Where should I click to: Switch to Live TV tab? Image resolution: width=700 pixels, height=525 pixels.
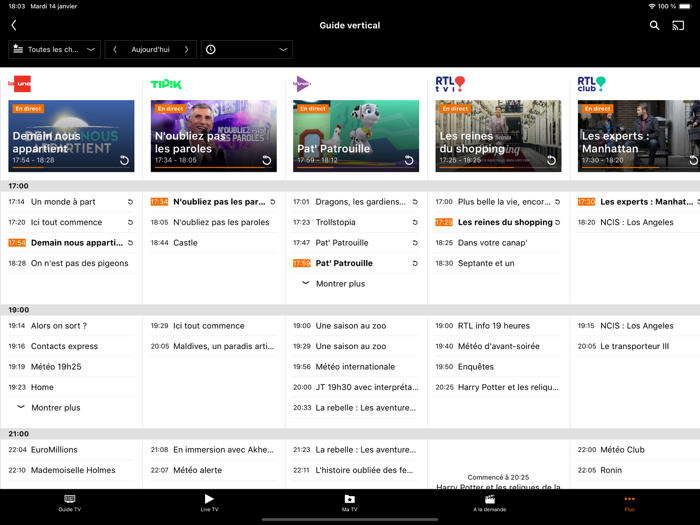[x=209, y=503]
